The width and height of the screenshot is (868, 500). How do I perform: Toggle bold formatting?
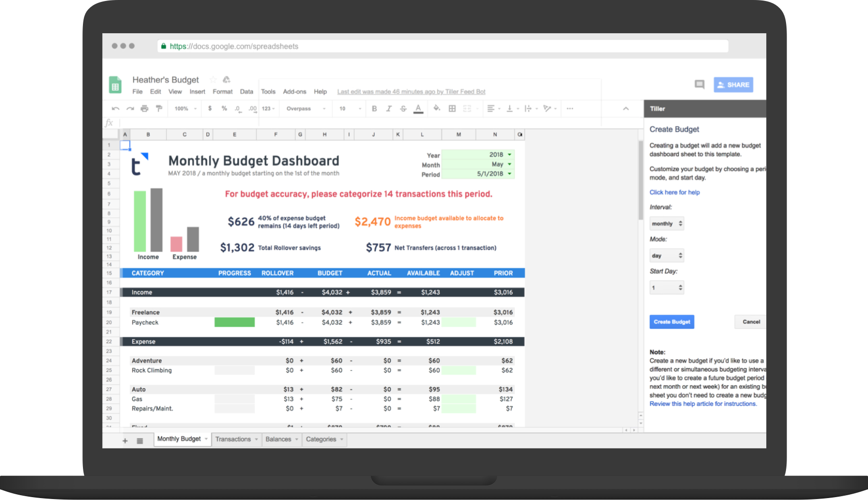[x=374, y=108]
